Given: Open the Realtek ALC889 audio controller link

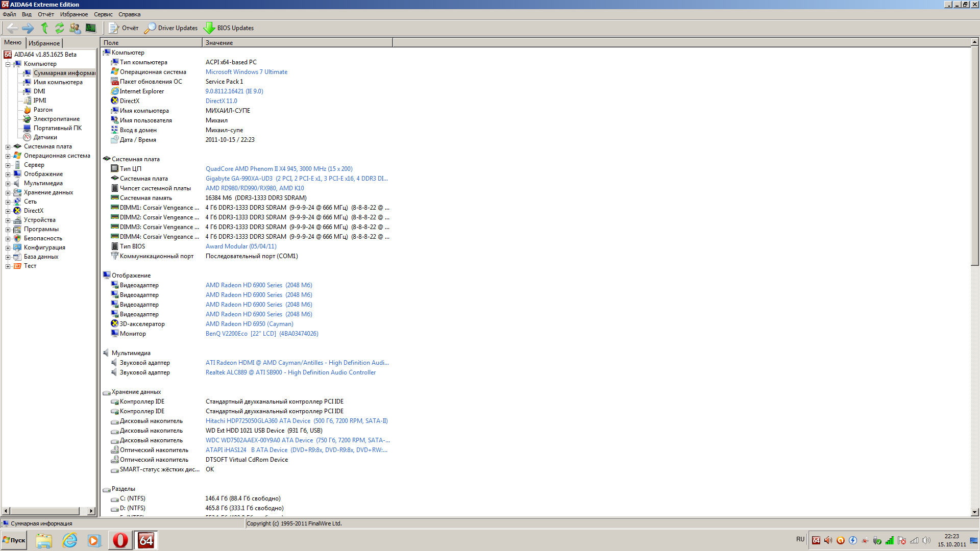Looking at the screenshot, I should [x=290, y=372].
